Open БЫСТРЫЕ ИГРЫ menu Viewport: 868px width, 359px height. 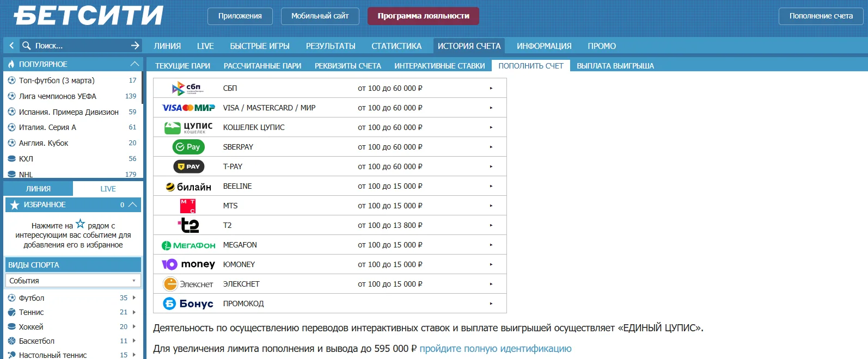point(260,46)
